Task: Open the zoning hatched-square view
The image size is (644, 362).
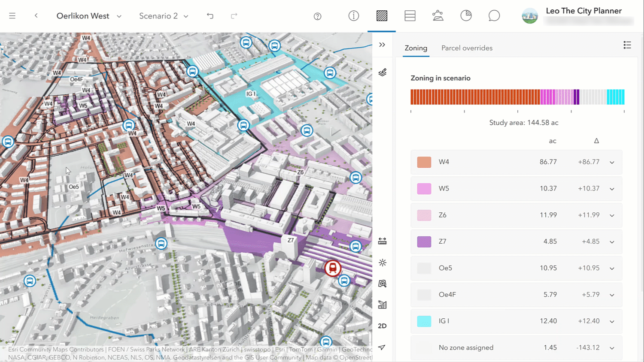Action: coord(381,16)
